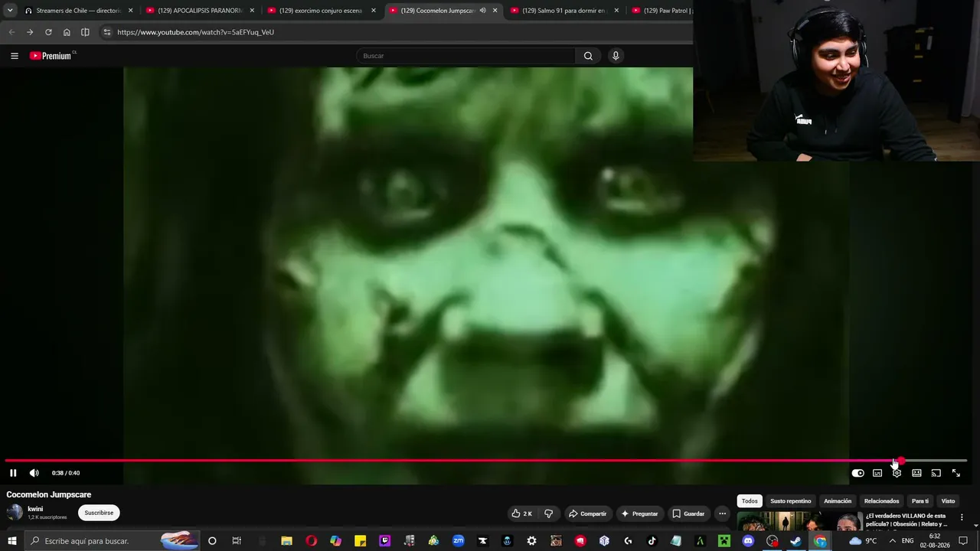This screenshot has height=551, width=980.
Task: Open Steam from the taskbar
Action: pyautogui.click(x=795, y=541)
